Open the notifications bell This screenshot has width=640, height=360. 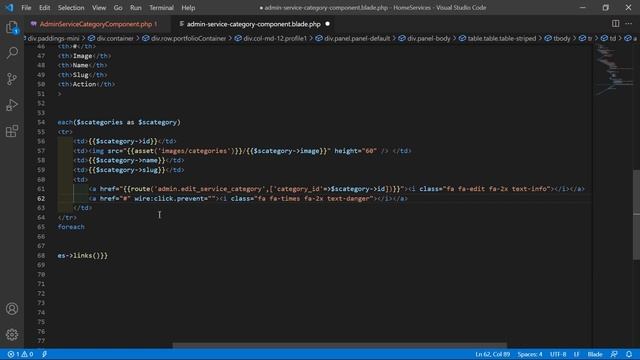pyautogui.click(x=629, y=354)
